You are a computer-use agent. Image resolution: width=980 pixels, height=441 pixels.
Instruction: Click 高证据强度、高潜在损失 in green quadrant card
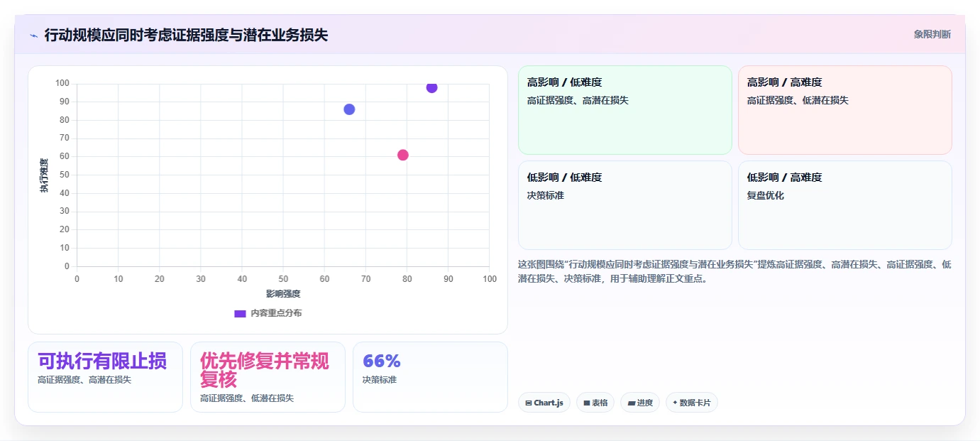[578, 100]
